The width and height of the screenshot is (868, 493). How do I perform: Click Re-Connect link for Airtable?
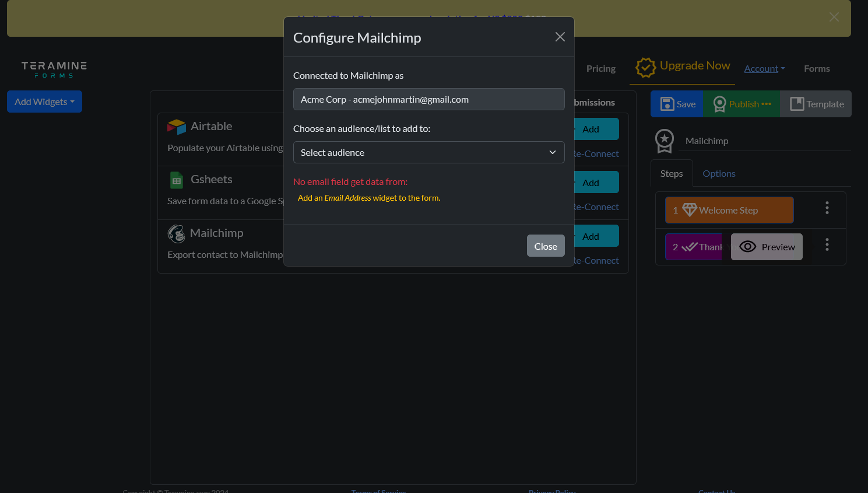pos(596,153)
